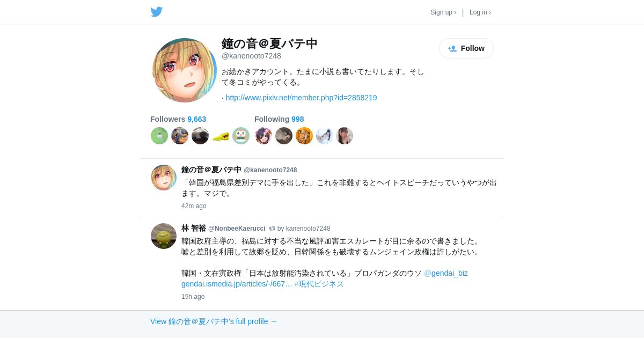Open the large profile avatar image
Viewport: 644px width, 338px height.
(185, 70)
